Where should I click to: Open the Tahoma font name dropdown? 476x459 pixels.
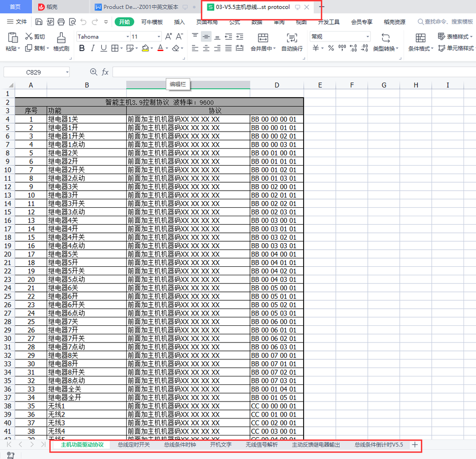click(128, 37)
